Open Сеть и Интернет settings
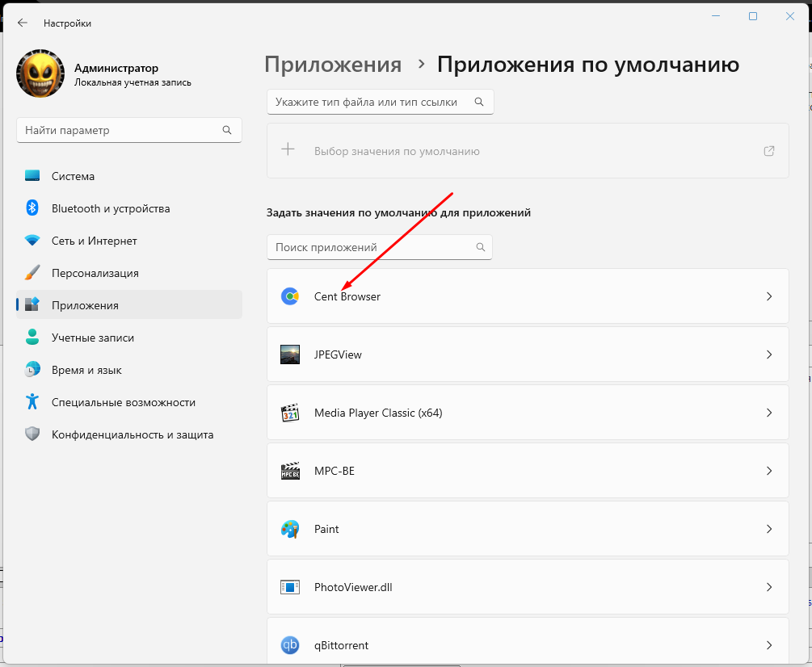The width and height of the screenshot is (812, 667). pyautogui.click(x=129, y=241)
